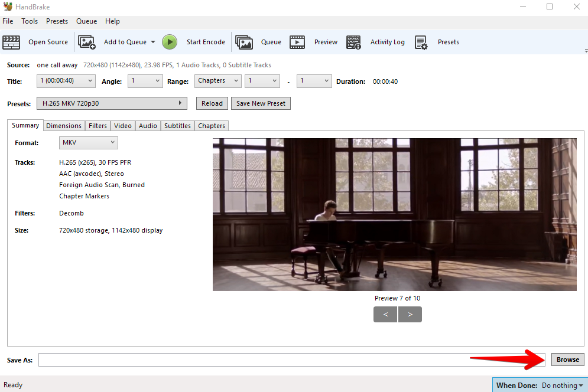Close the HandBrake window

pyautogui.click(x=576, y=6)
